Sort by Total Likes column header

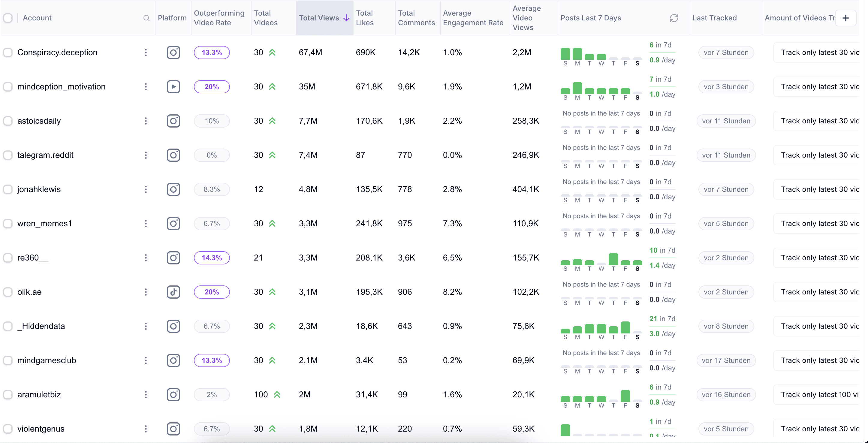(364, 18)
